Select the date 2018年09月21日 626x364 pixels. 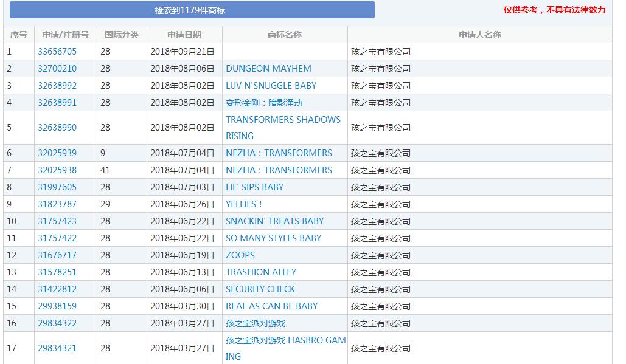pyautogui.click(x=183, y=52)
